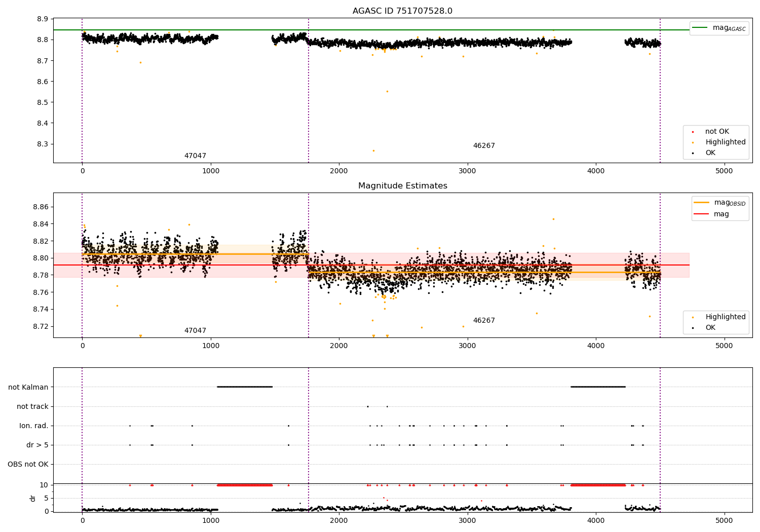This screenshot has width=760, height=532.
Task: Click the 8.86 y-axis tick label
Action: 41,207
